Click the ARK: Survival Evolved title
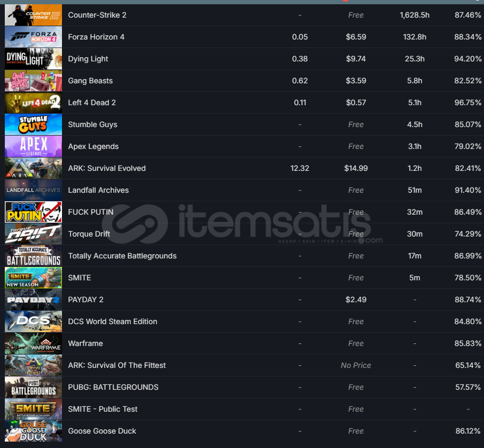The height and width of the screenshot is (448, 484). coord(107,168)
